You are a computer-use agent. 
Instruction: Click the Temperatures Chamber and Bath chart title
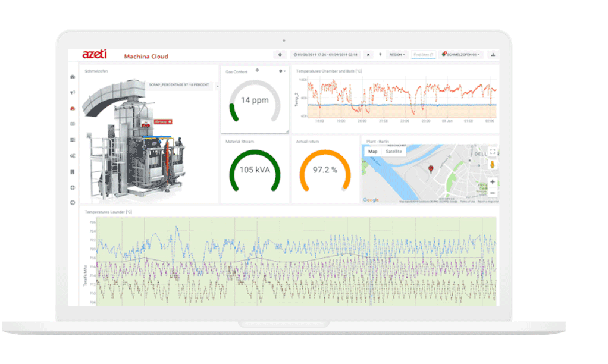click(329, 71)
